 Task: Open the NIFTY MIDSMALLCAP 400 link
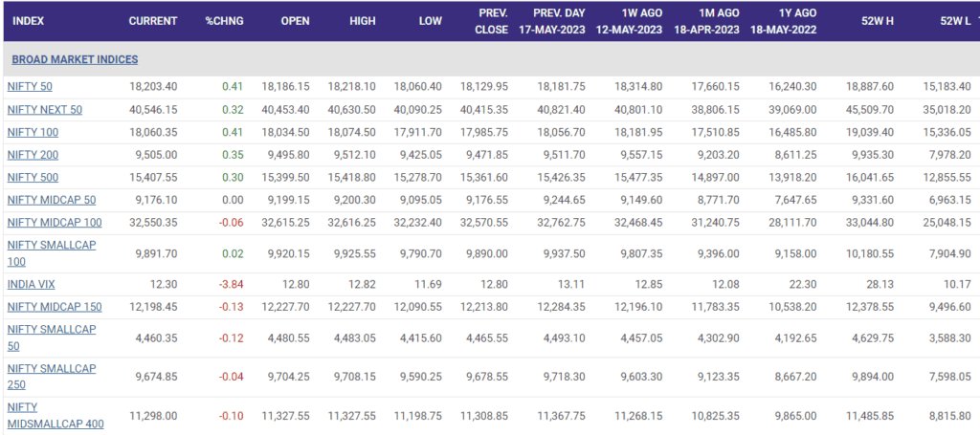(56, 416)
